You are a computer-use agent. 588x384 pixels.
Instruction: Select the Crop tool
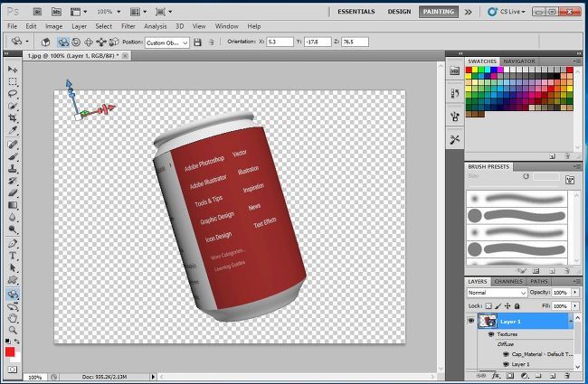(13, 117)
